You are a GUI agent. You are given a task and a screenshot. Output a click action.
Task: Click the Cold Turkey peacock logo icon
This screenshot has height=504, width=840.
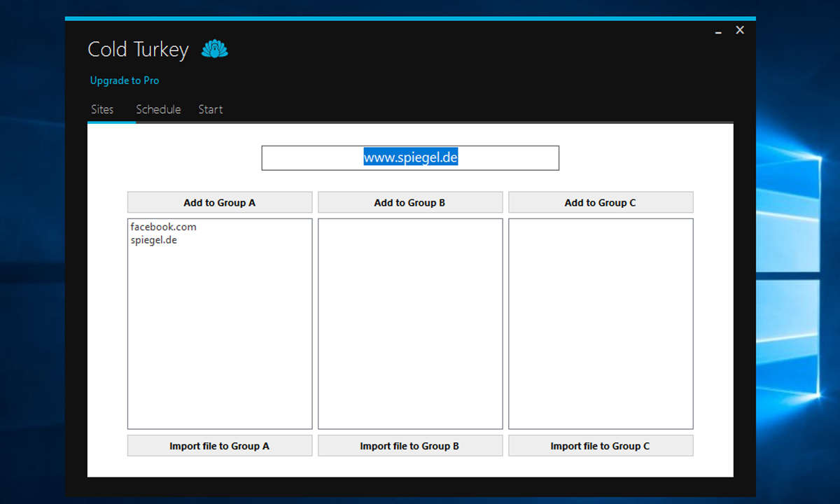[215, 49]
